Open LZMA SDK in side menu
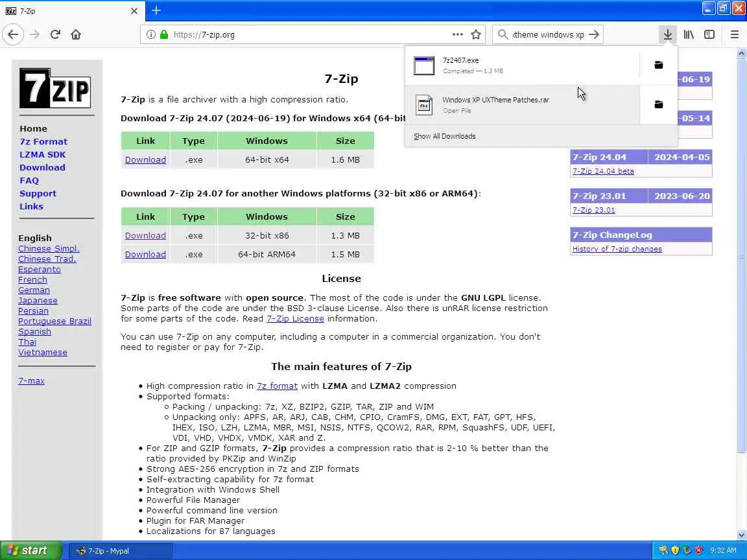Image resolution: width=747 pixels, height=560 pixels. [x=42, y=154]
